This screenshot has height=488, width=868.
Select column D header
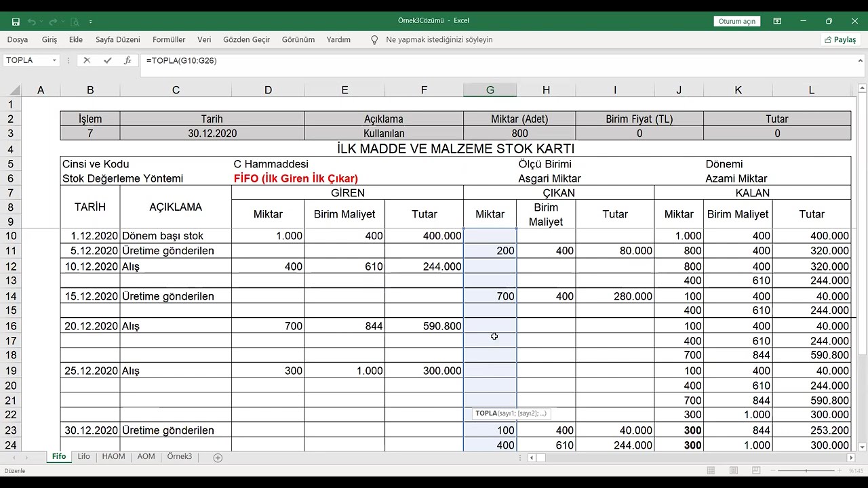pyautogui.click(x=268, y=90)
